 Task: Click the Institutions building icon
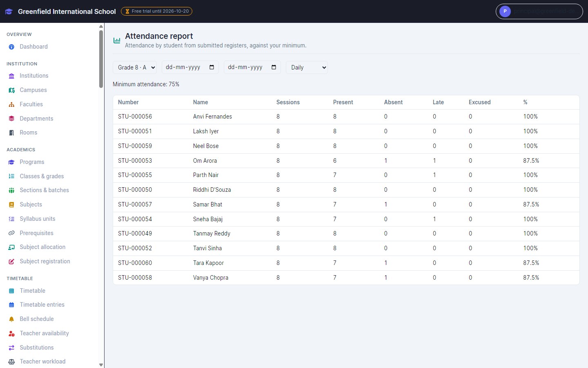11,76
